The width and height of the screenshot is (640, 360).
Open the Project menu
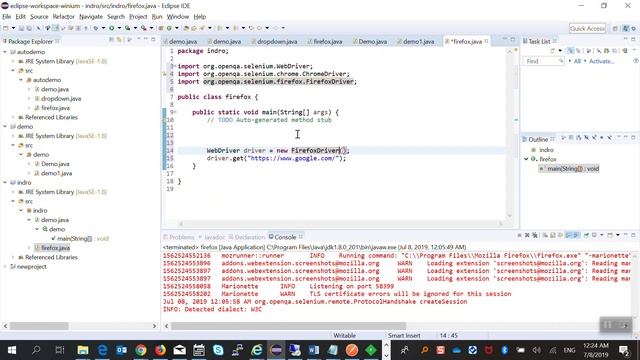point(138,17)
